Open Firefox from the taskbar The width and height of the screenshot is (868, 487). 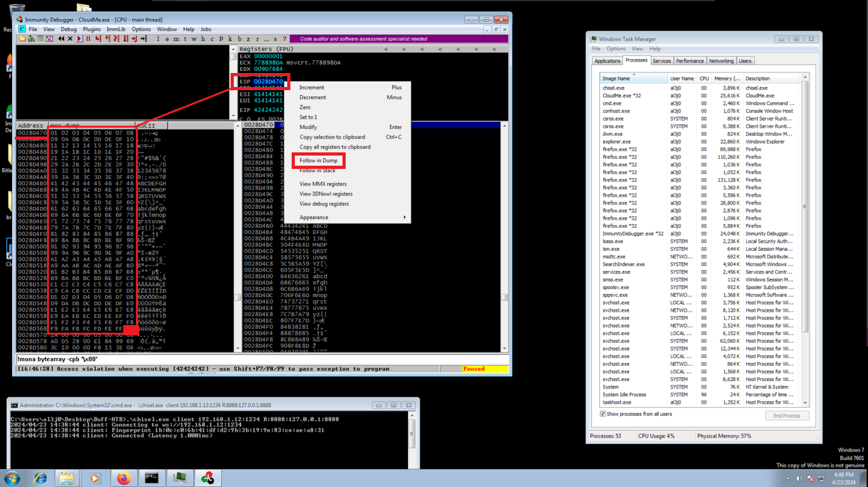click(123, 477)
